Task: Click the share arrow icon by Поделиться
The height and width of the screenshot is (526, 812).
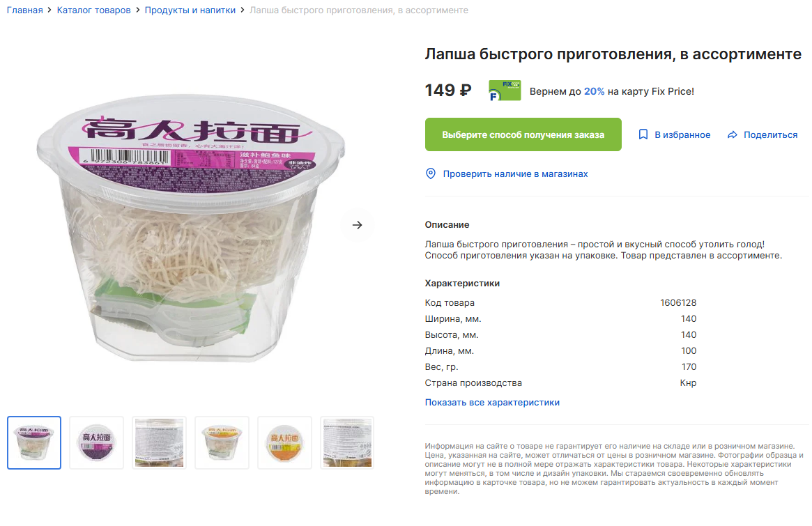Action: (733, 134)
